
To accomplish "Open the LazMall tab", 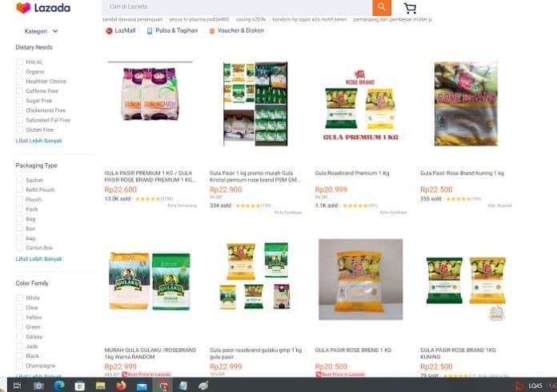I will (x=121, y=30).
